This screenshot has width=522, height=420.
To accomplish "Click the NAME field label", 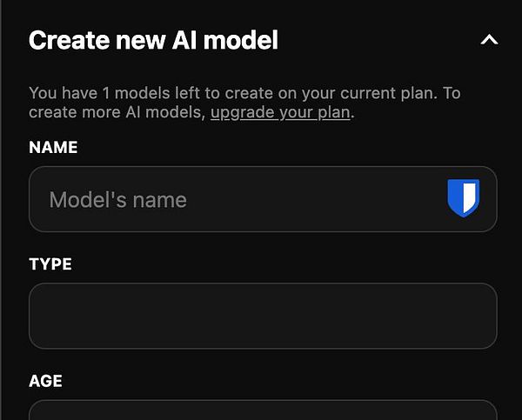I will tap(53, 147).
